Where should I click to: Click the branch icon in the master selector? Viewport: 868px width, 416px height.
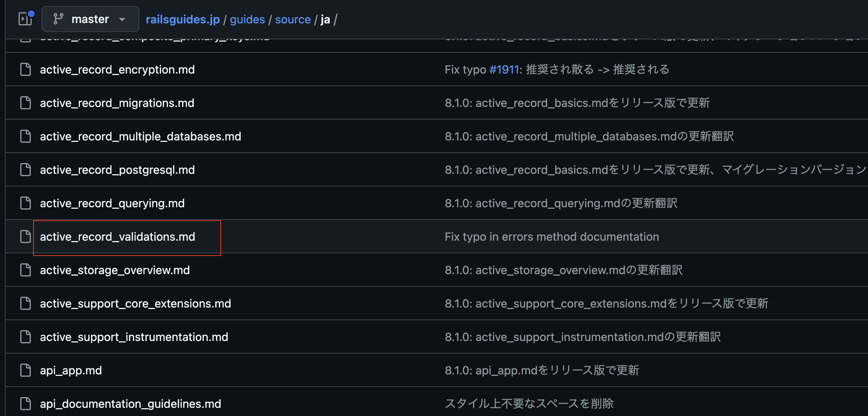[x=58, y=19]
